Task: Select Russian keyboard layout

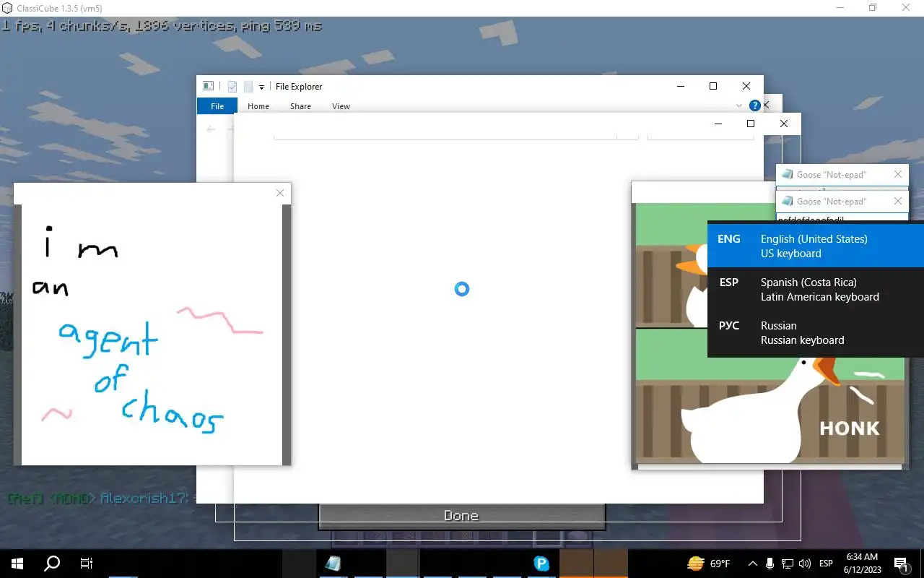Action: tap(816, 332)
